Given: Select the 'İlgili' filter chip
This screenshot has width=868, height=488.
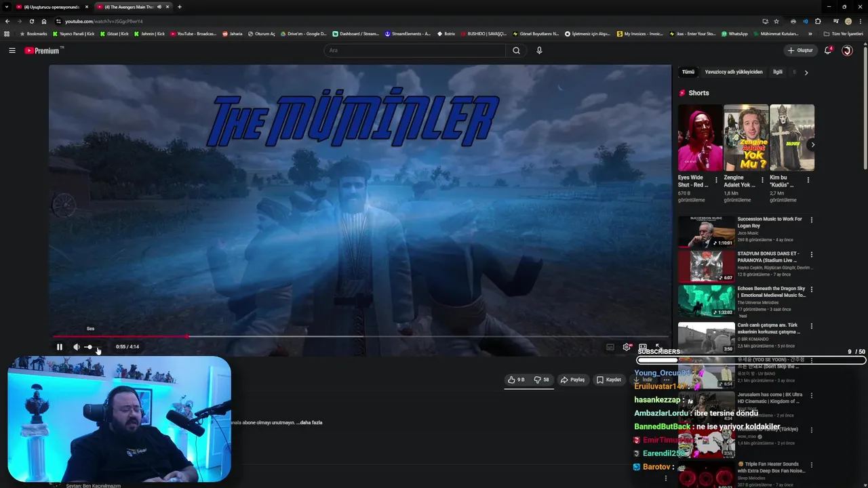Looking at the screenshot, I should coord(778,72).
